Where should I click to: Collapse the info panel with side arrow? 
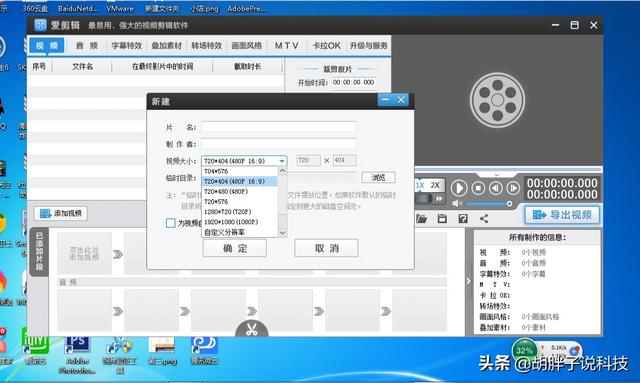[x=468, y=281]
